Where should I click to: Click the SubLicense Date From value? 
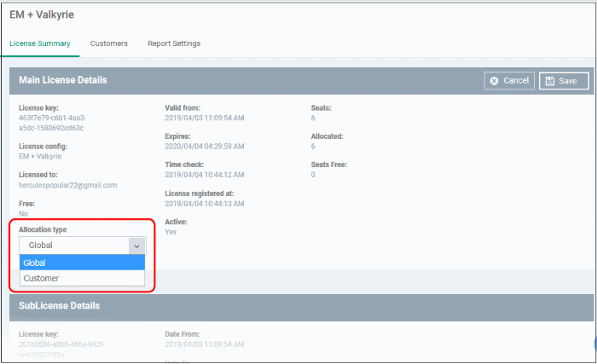(x=205, y=344)
